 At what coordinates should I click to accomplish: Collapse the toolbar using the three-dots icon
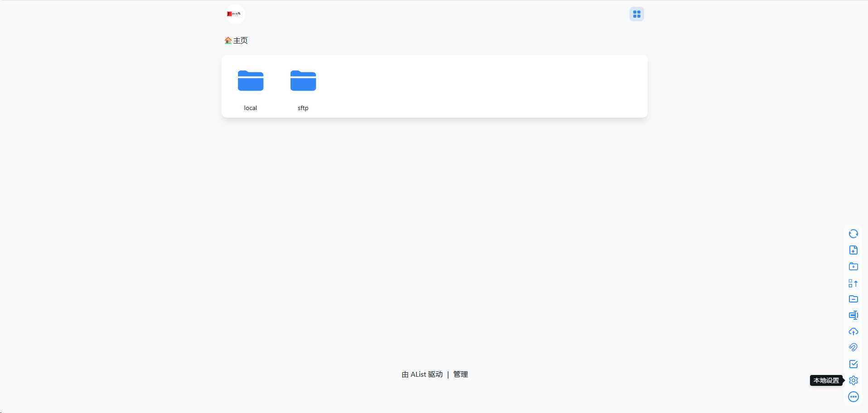tap(853, 397)
